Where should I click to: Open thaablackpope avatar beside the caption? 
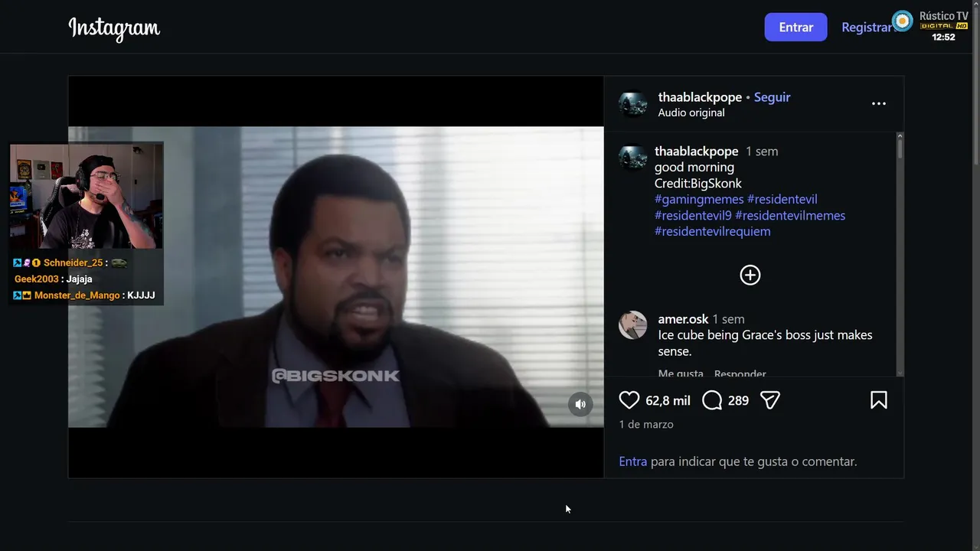633,158
